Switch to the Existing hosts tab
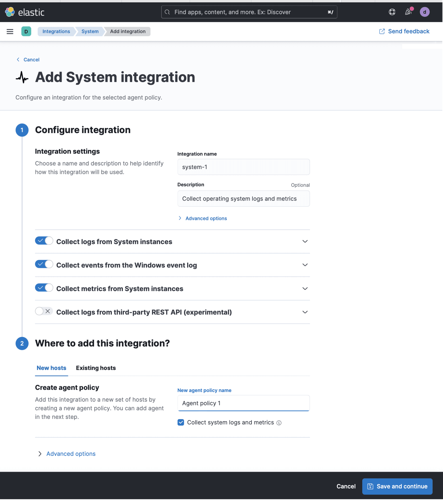Screen dimensions: 443x504 pos(96,368)
